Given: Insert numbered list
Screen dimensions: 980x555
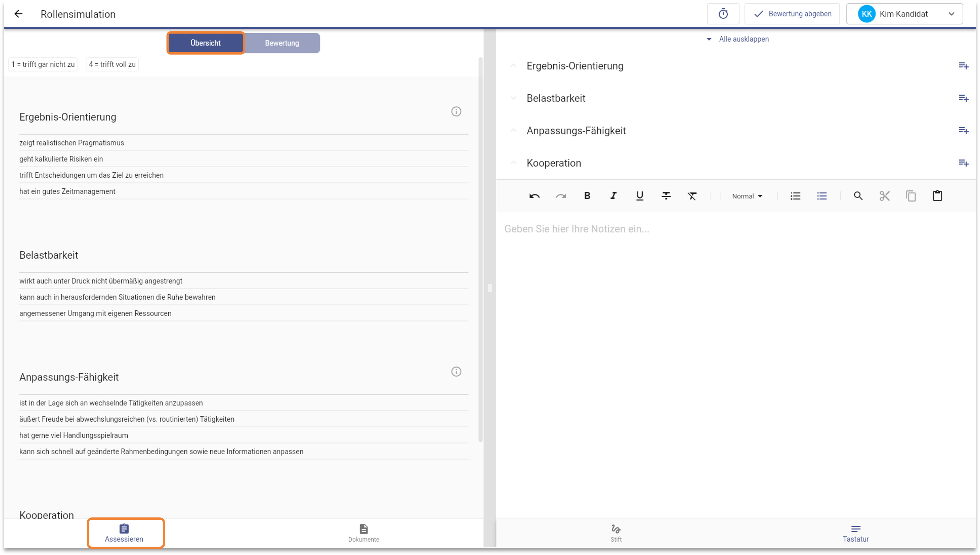Looking at the screenshot, I should click(795, 196).
